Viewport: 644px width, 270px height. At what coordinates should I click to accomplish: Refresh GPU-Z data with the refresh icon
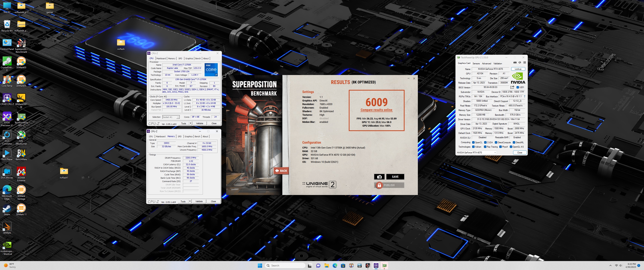(520, 63)
